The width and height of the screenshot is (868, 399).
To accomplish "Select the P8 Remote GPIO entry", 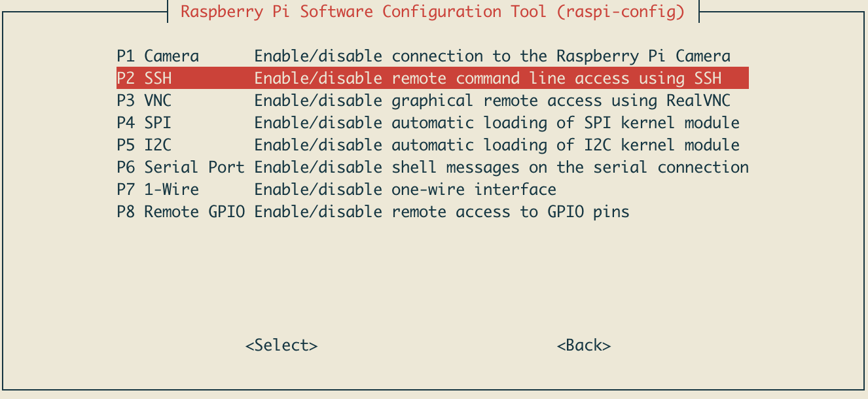I will point(181,212).
